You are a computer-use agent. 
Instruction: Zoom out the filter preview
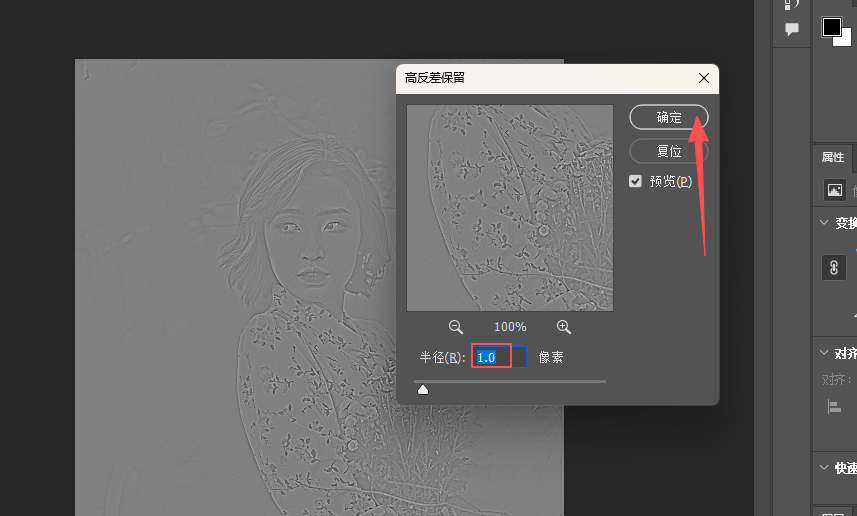455,327
